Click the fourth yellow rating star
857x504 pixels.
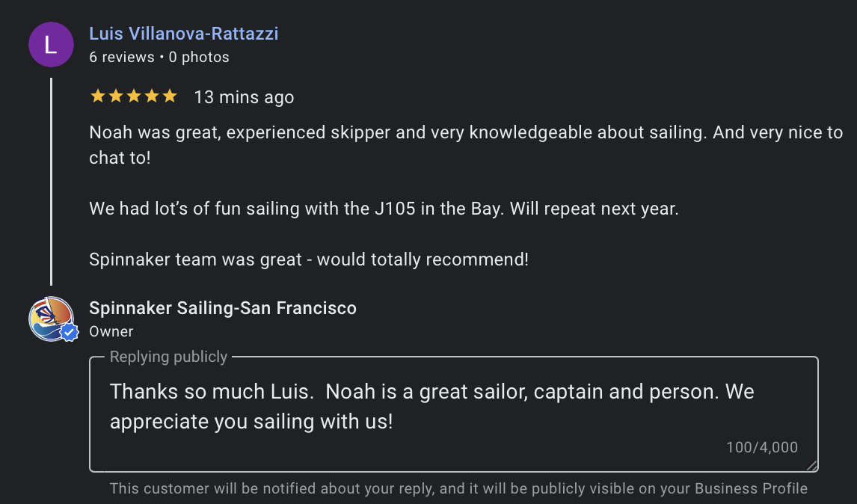pos(152,96)
